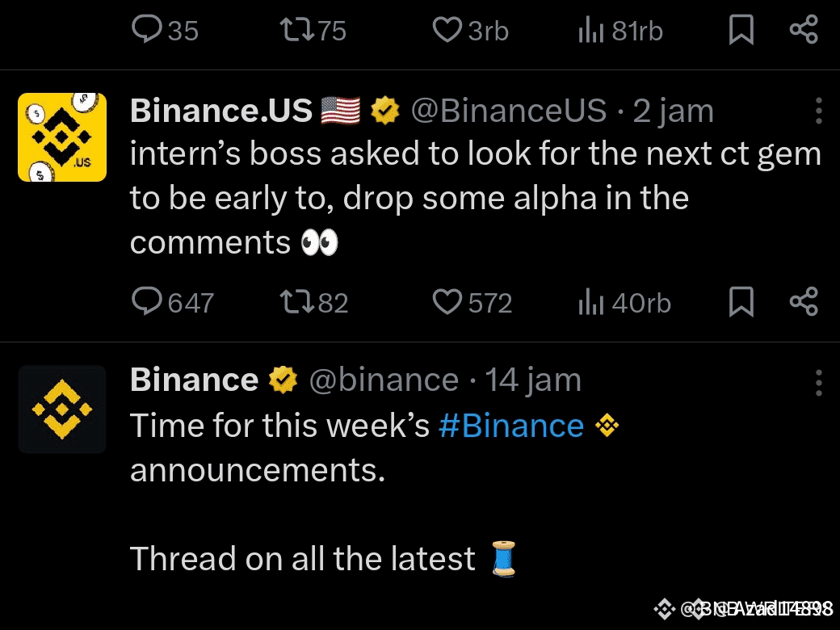Retweet the Binance.US post with 82 reposts
The image size is (840, 630).
click(314, 302)
